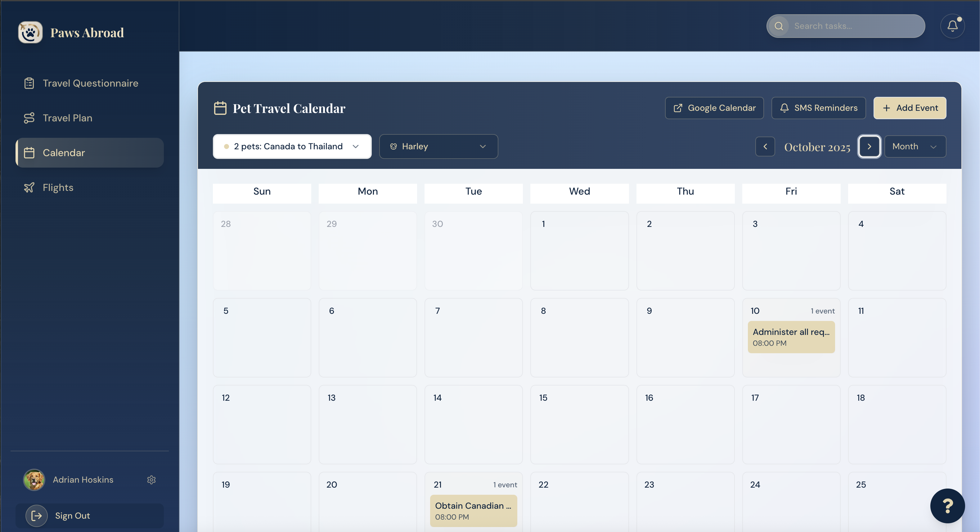Open the Harley pet selector

(x=438, y=147)
